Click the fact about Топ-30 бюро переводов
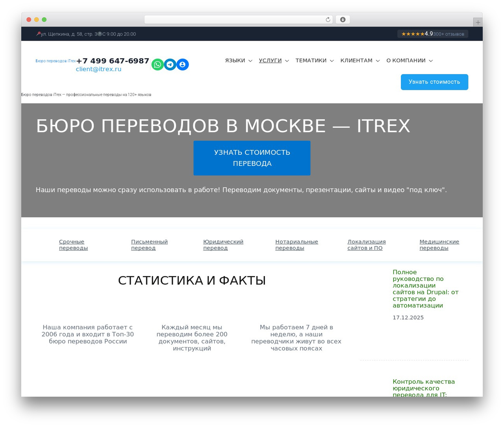Screen dimensions: 504x427 (88, 334)
